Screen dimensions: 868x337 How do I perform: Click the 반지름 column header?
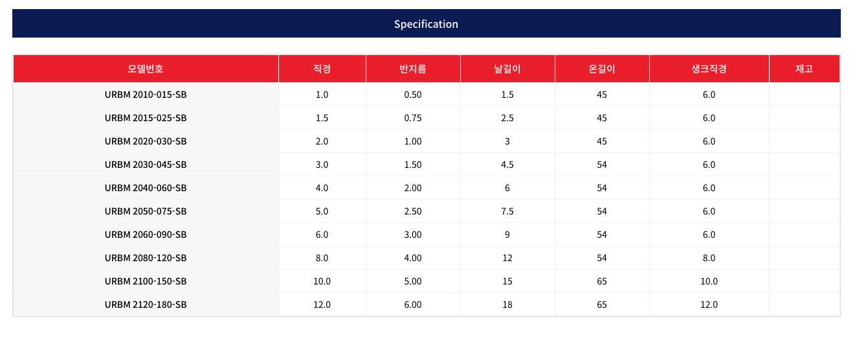pos(413,69)
